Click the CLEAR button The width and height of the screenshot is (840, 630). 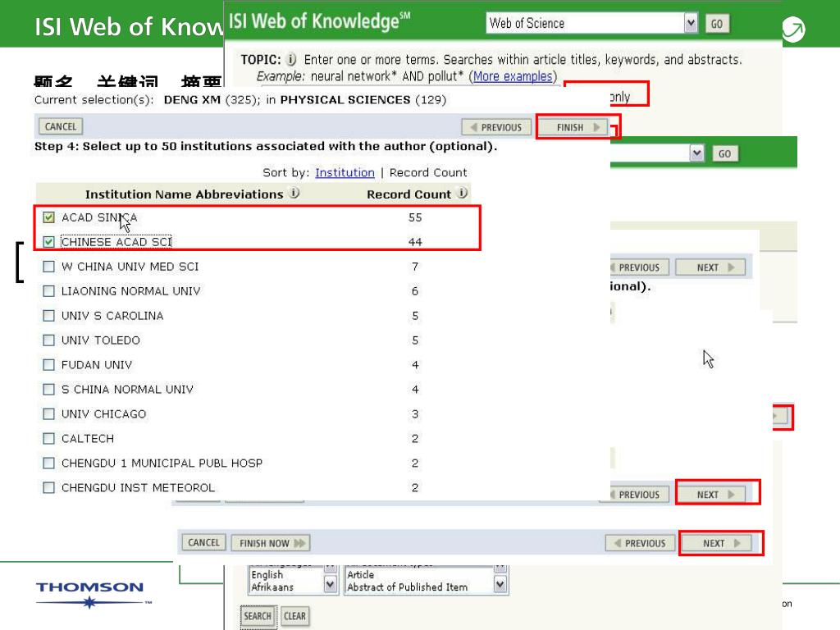pyautogui.click(x=294, y=616)
